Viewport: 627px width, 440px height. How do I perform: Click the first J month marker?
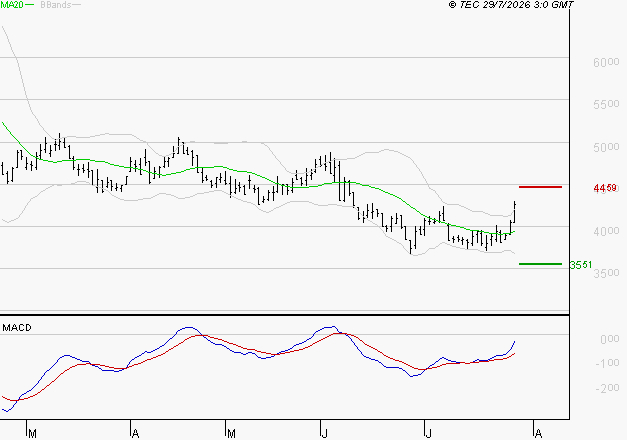pyautogui.click(x=324, y=434)
